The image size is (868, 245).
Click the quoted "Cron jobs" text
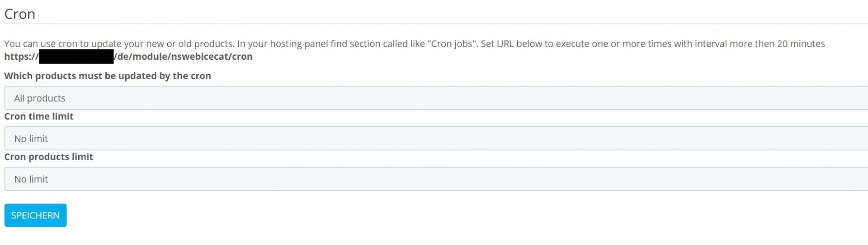tap(452, 44)
